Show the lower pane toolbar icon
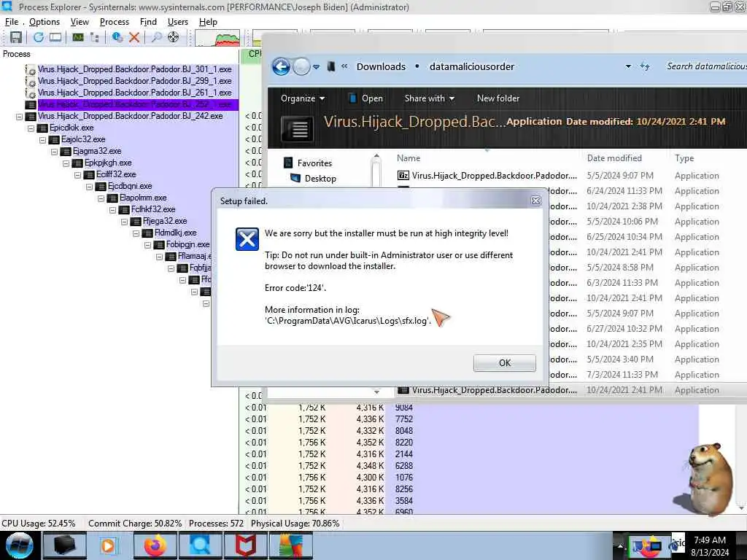Image resolution: width=747 pixels, height=560 pixels. pos(55,37)
